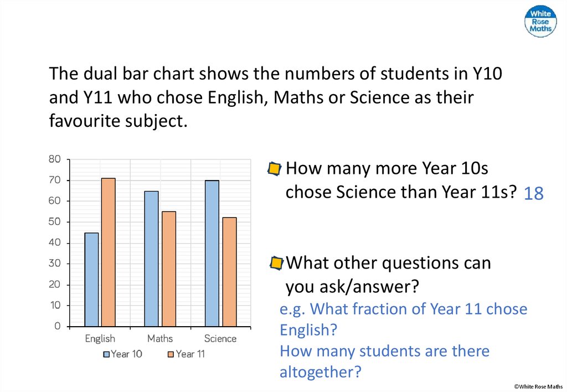Click the bullet beside "What other questions"
This screenshot has width=567, height=392.
[276, 264]
